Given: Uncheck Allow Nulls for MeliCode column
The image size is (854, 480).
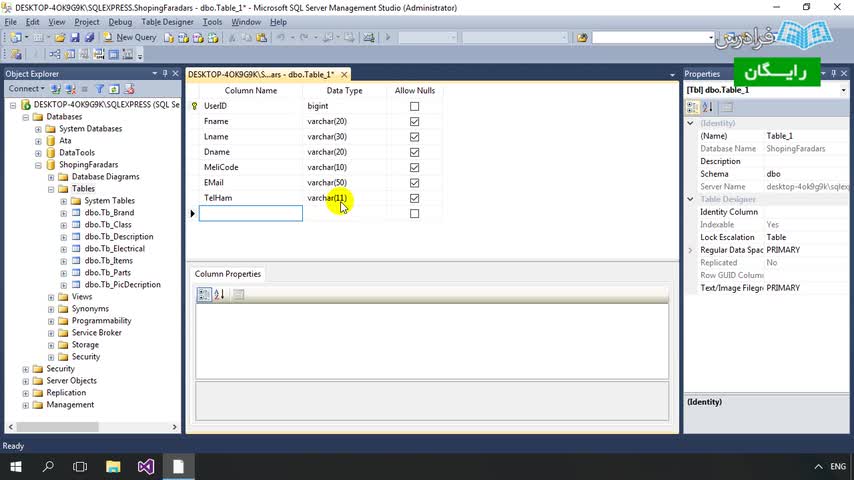Looking at the screenshot, I should [414, 167].
